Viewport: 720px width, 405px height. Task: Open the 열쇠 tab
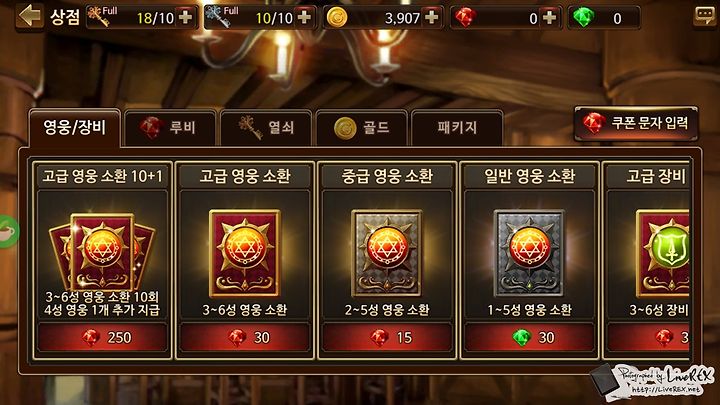click(x=266, y=128)
